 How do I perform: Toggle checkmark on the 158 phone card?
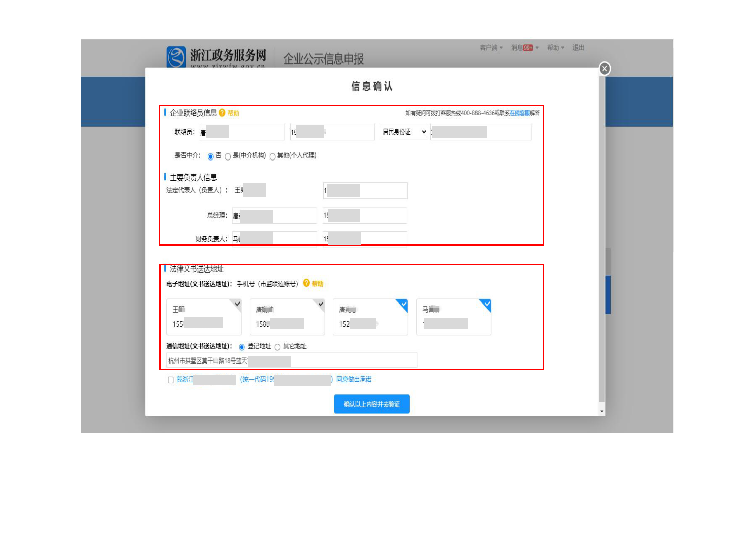(x=320, y=304)
